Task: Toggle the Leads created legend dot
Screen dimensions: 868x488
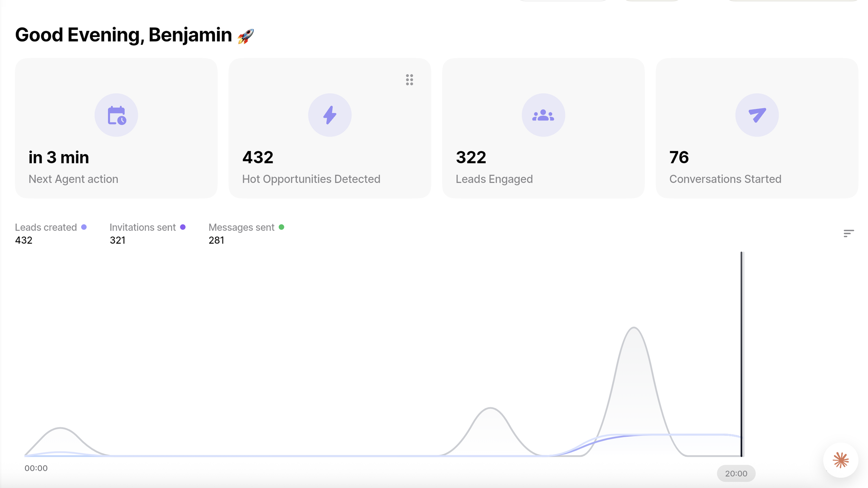Action: tap(84, 227)
